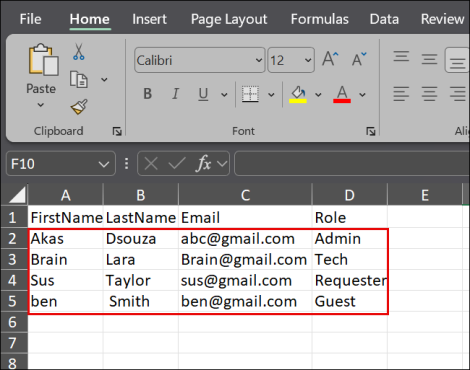Switch to Formulas tab
The image size is (470, 370).
320,19
